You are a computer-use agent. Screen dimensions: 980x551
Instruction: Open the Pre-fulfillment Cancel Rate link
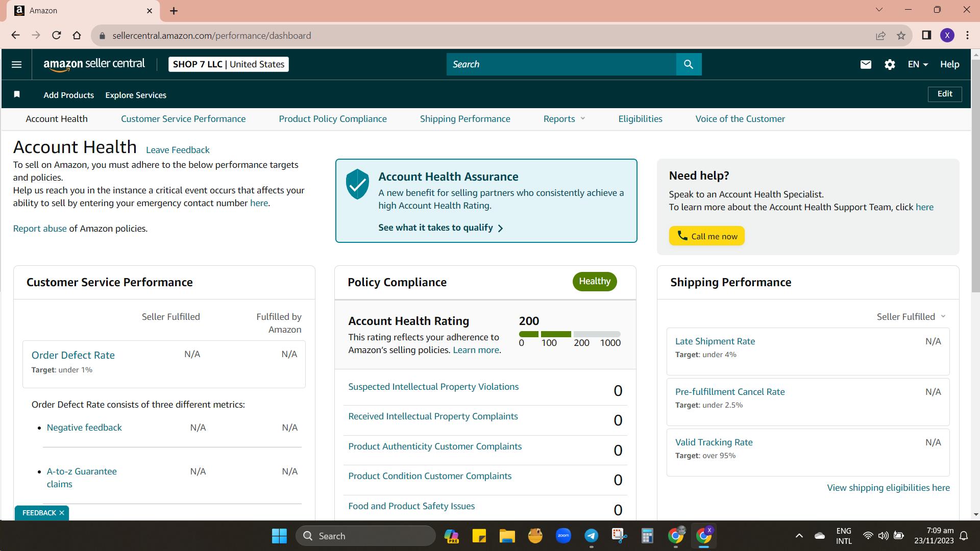coord(730,392)
